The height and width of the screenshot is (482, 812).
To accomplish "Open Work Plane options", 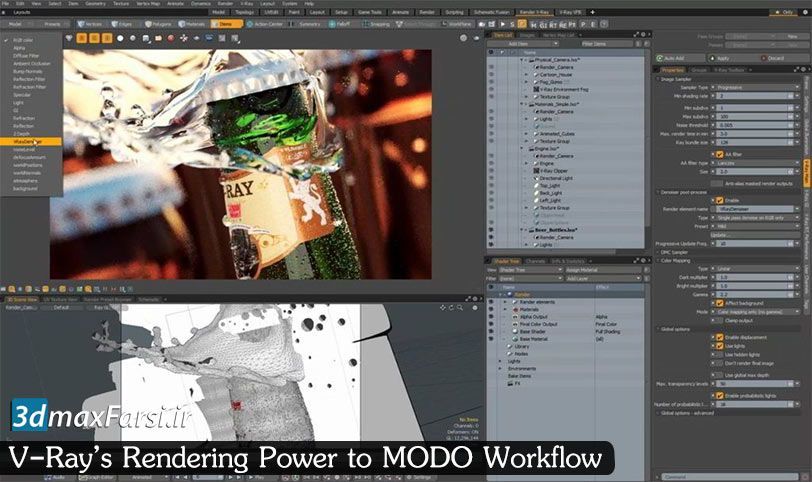I will 458,24.
